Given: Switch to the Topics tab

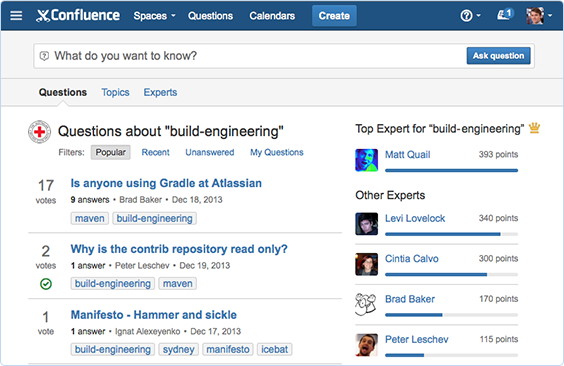Looking at the screenshot, I should click(115, 92).
